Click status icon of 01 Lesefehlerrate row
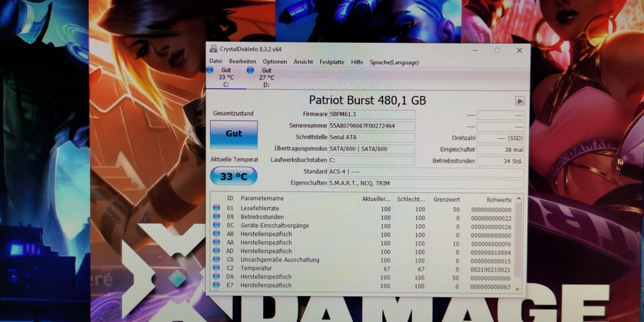The height and width of the screenshot is (322, 644). click(217, 208)
